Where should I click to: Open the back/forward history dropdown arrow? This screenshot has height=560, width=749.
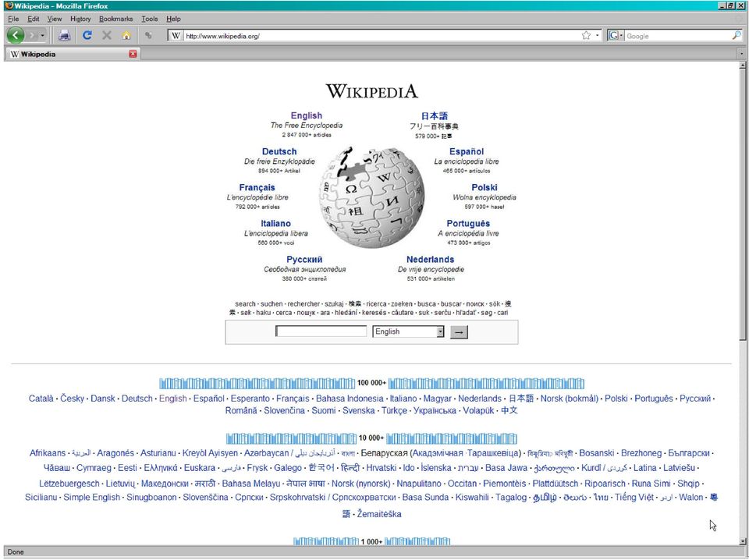click(42, 35)
